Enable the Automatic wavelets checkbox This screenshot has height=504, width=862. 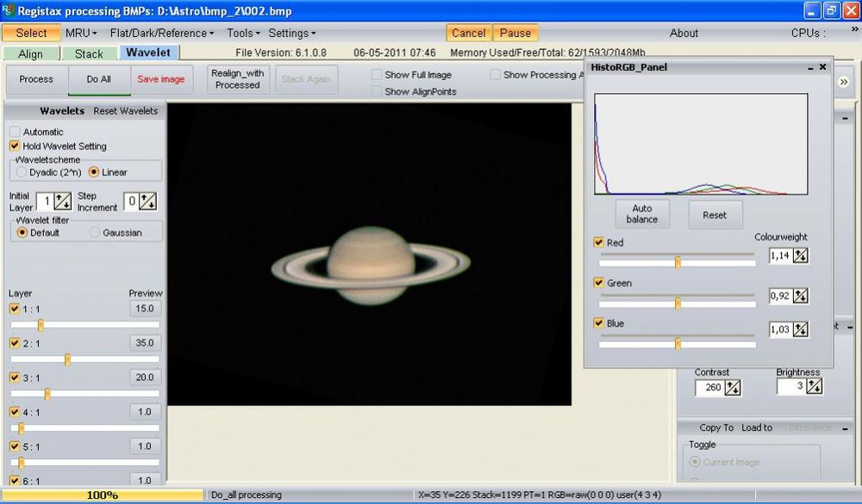15,132
